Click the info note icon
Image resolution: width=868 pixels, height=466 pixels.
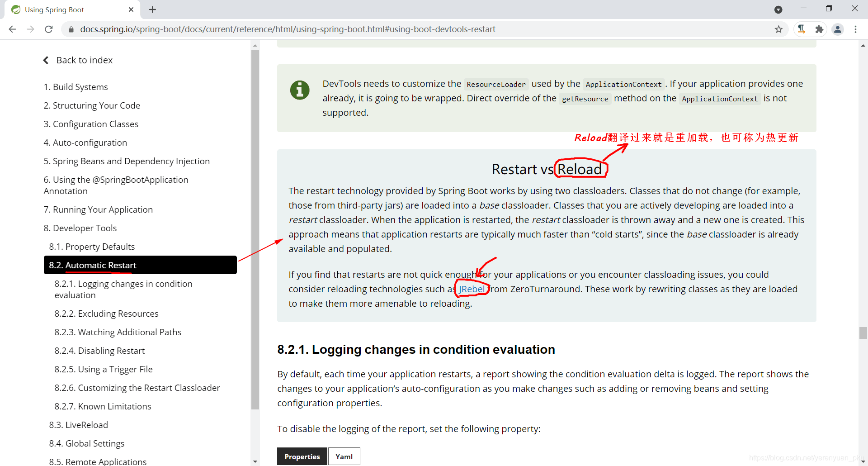(300, 90)
